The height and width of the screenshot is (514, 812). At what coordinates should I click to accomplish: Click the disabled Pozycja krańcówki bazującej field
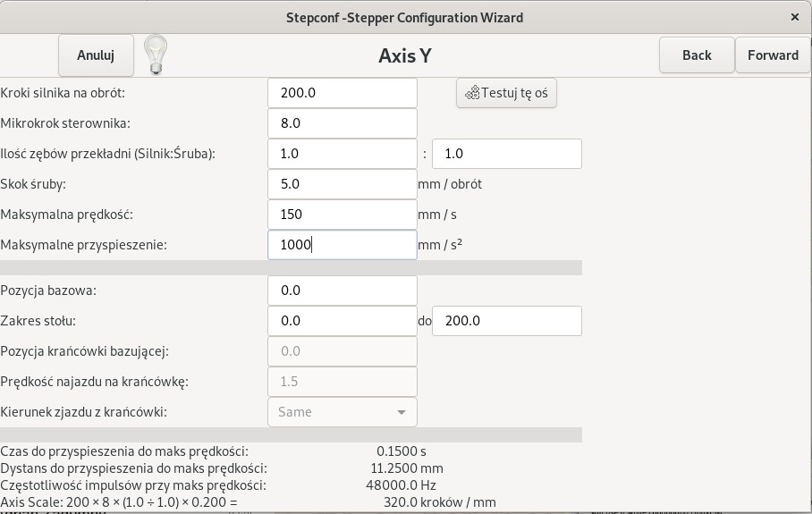tap(343, 351)
